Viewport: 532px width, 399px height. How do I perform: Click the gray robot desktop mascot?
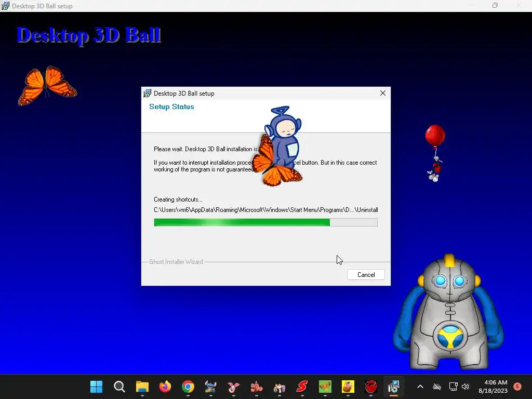click(448, 312)
